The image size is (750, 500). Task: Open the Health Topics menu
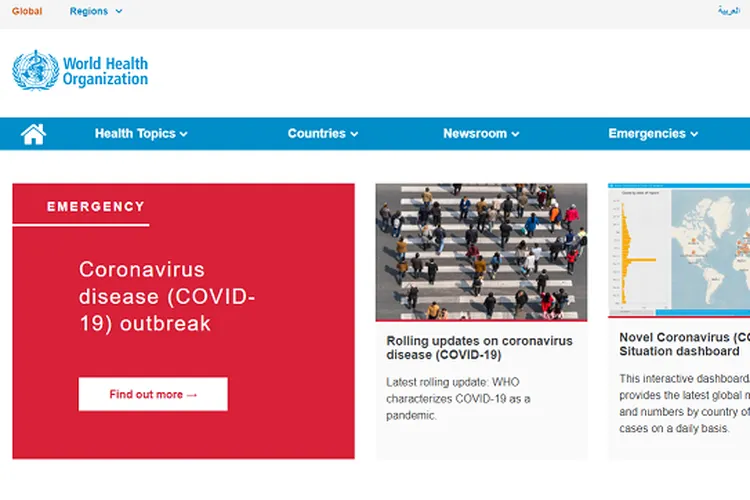(141, 133)
